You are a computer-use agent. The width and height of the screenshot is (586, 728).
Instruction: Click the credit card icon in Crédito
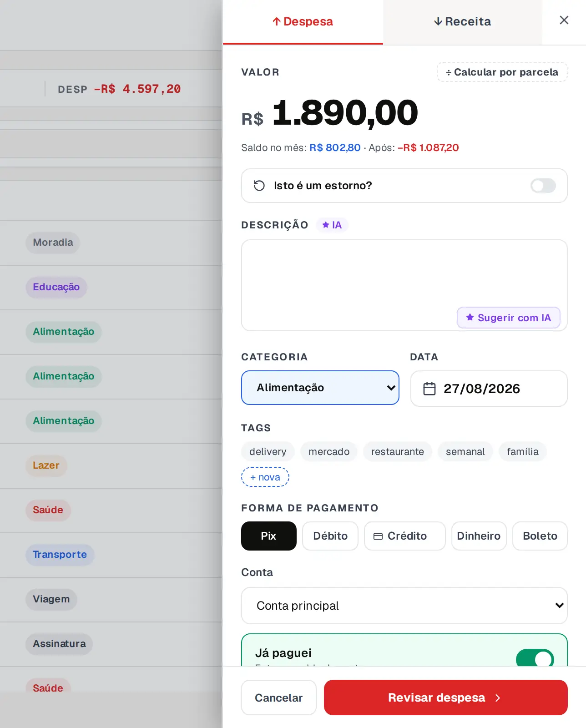point(378,536)
